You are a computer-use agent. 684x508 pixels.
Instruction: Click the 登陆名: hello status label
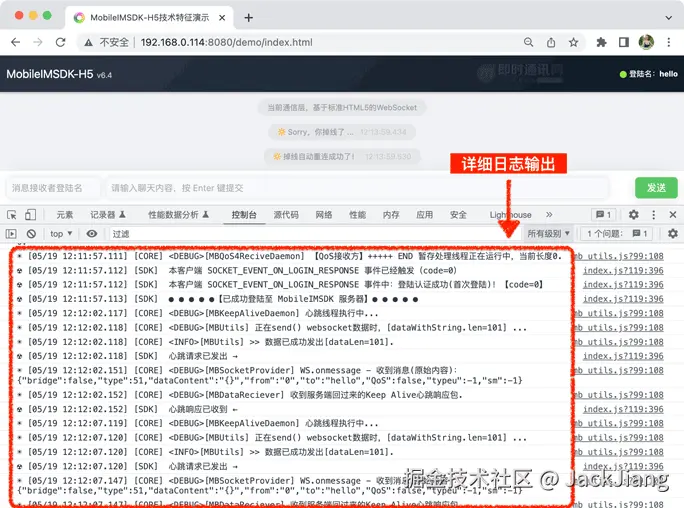click(x=649, y=74)
